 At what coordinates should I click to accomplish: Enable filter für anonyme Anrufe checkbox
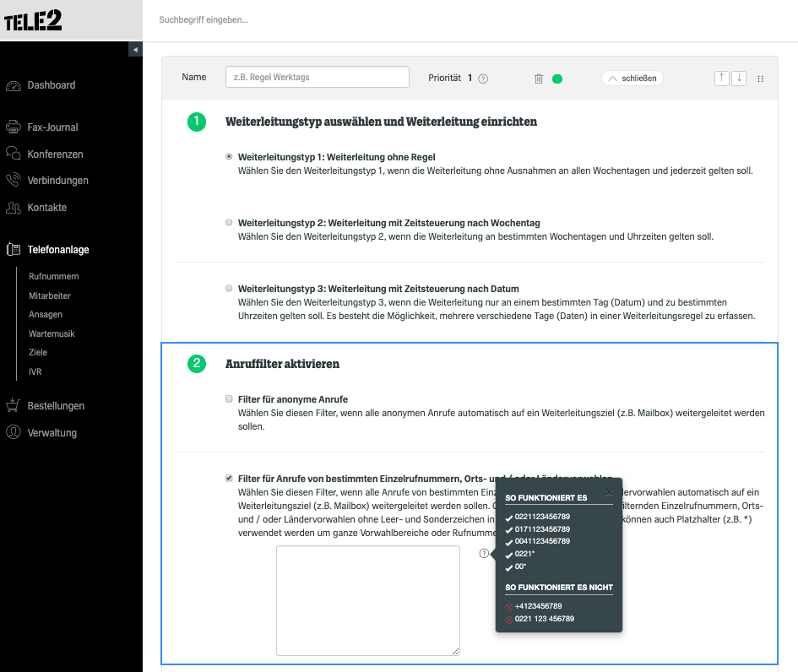pos(229,398)
